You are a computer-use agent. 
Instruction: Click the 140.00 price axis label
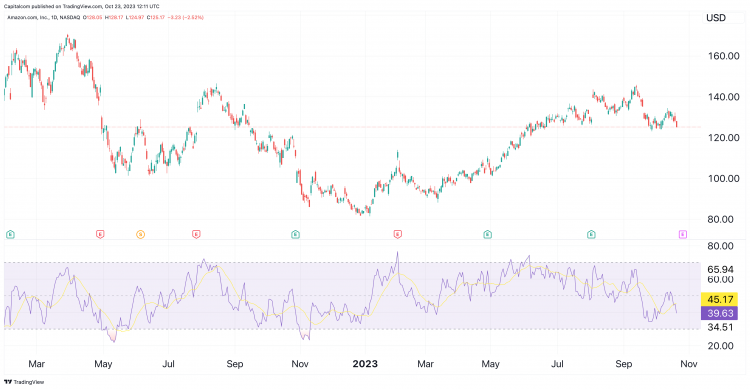coord(723,97)
